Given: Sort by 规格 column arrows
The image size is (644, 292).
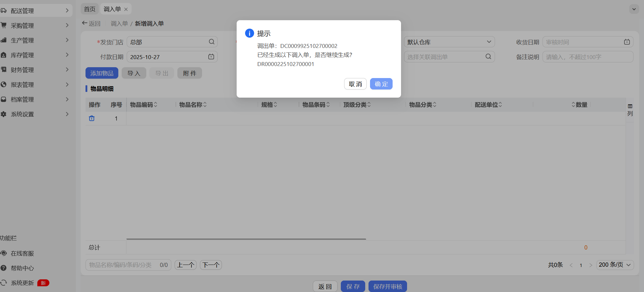Looking at the screenshot, I should pyautogui.click(x=275, y=105).
